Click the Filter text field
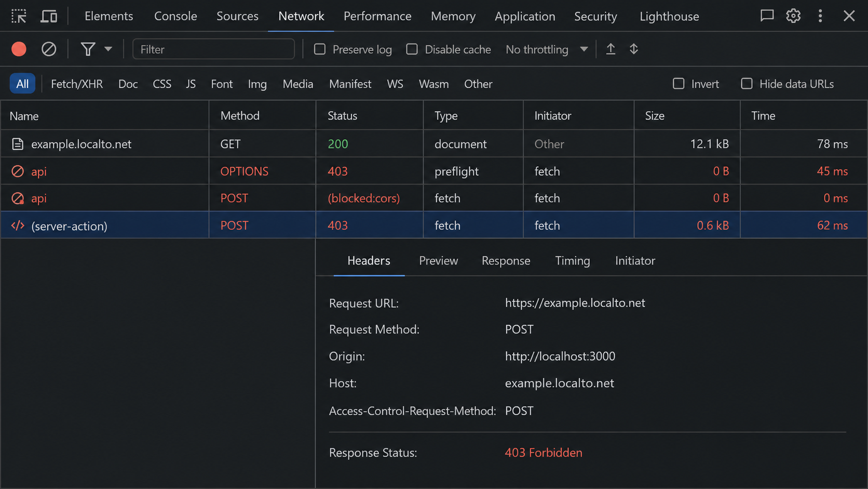 click(213, 49)
